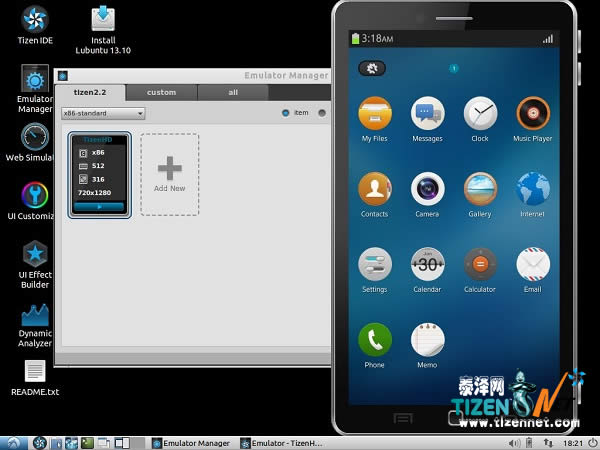This screenshot has width=600, height=450.
Task: Open the Lubuntu start menu button
Action: coord(14,443)
